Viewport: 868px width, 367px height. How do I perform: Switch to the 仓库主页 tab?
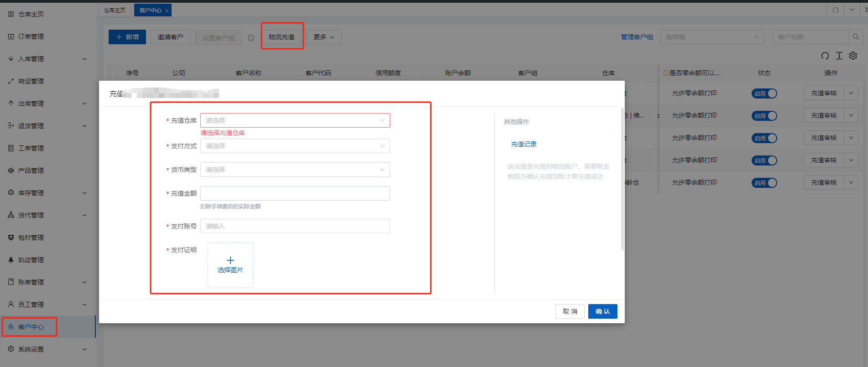coord(115,10)
